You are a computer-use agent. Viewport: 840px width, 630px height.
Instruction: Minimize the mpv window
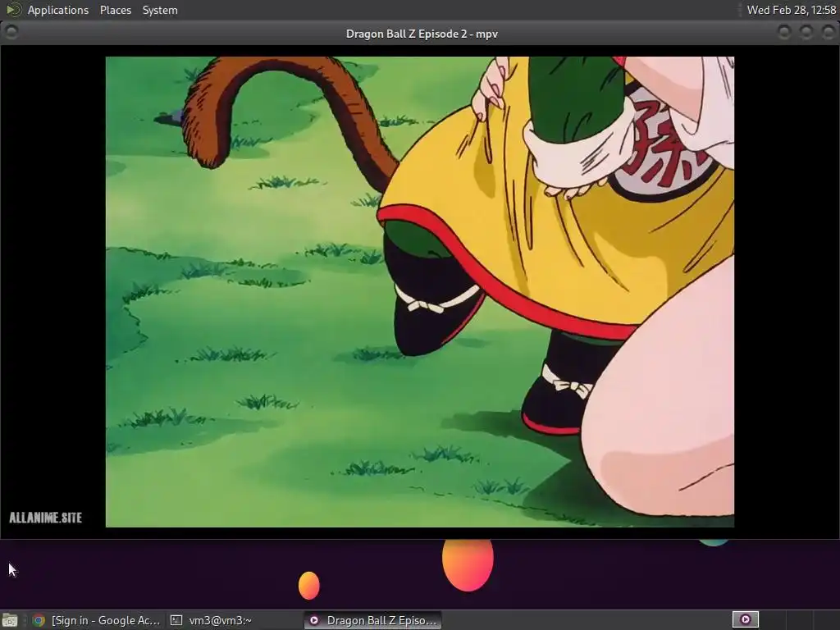(783, 33)
